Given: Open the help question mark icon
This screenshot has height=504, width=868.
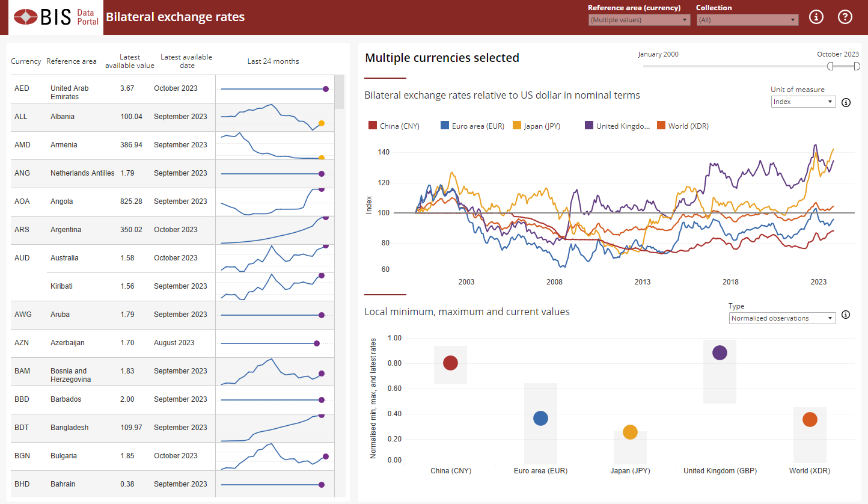Looking at the screenshot, I should pos(845,17).
